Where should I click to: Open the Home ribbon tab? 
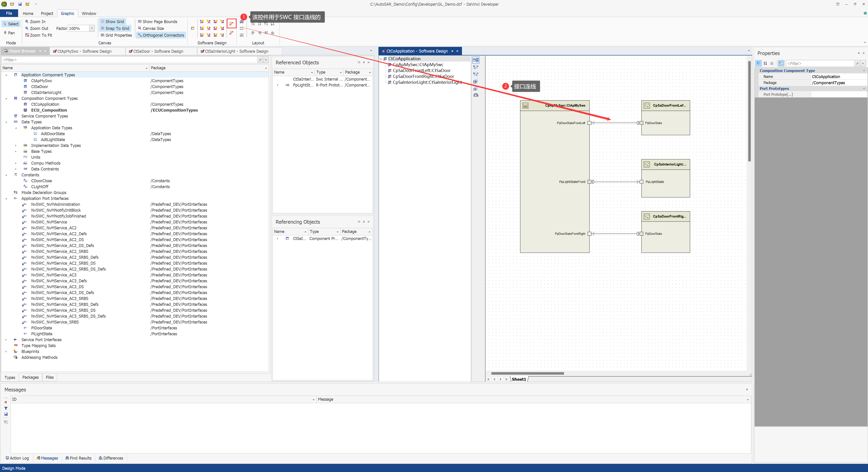[x=28, y=14]
